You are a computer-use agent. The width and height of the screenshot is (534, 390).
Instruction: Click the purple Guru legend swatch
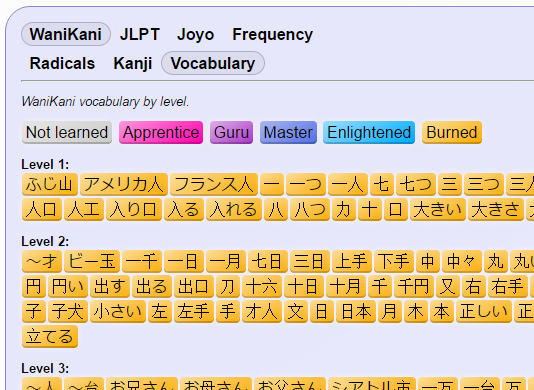pyautogui.click(x=232, y=132)
